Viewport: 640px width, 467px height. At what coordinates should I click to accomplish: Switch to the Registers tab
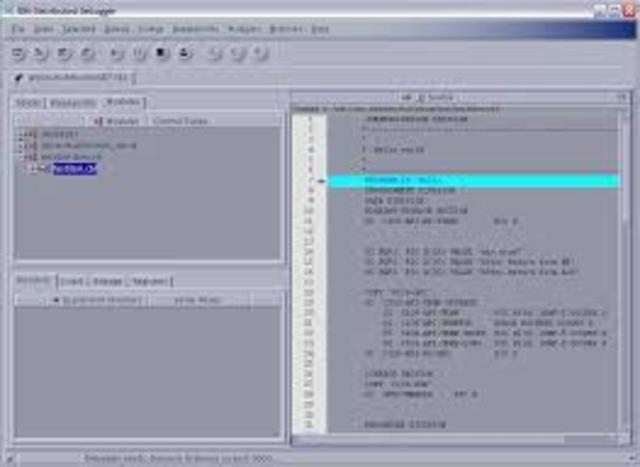(x=150, y=281)
